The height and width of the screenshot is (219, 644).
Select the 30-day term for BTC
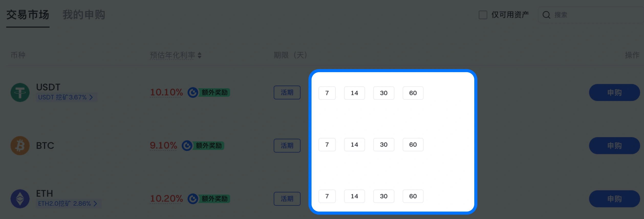point(383,145)
